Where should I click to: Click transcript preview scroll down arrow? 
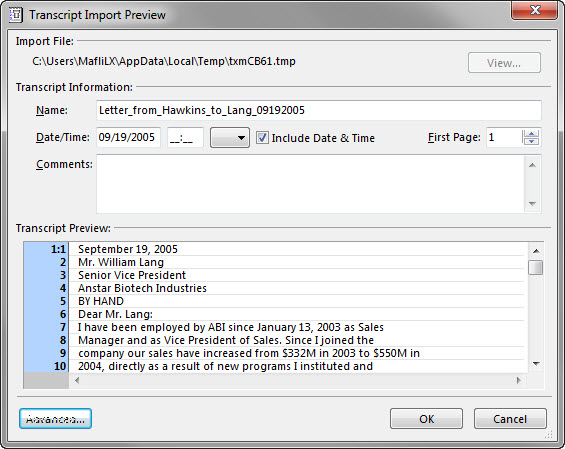coord(536,364)
